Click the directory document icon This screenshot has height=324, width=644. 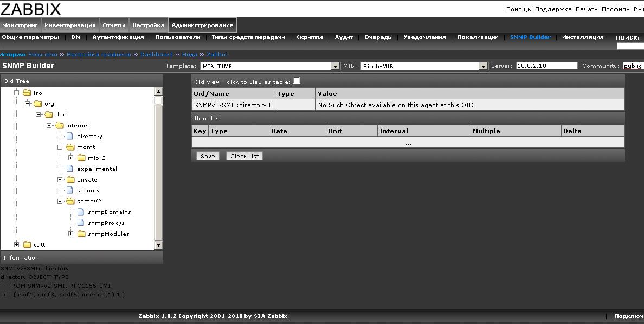(x=70, y=136)
